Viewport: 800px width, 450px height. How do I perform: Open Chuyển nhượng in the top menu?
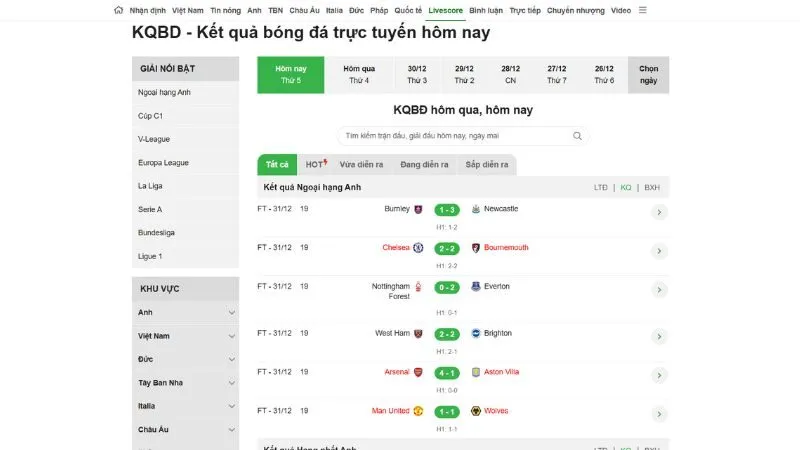(576, 10)
